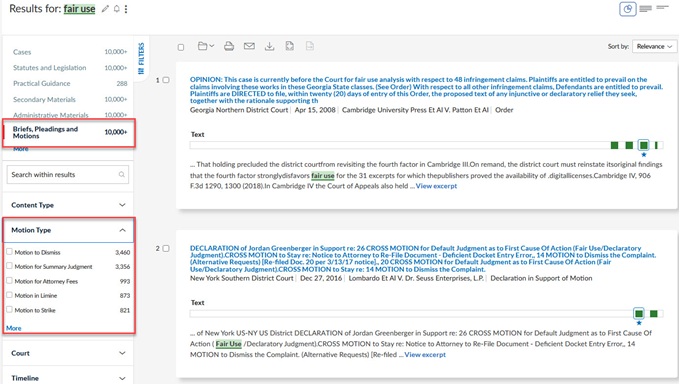Click the Search within results field
The width and height of the screenshot is (680, 385).
pos(68,174)
